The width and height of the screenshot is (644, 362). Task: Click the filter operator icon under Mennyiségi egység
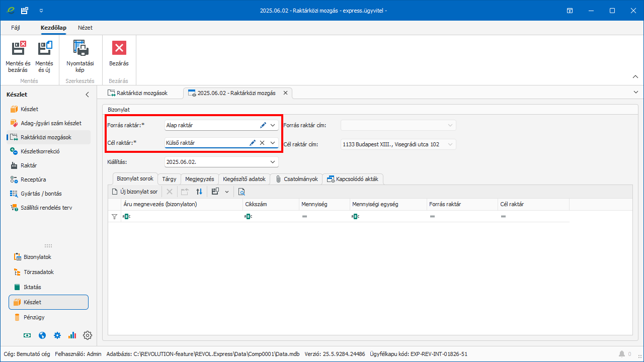pos(355,217)
